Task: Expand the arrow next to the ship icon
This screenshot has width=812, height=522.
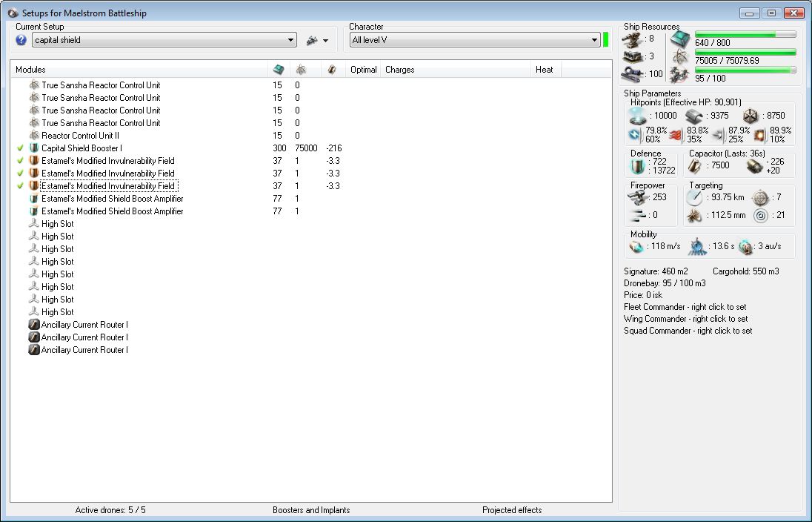Action: (x=326, y=41)
